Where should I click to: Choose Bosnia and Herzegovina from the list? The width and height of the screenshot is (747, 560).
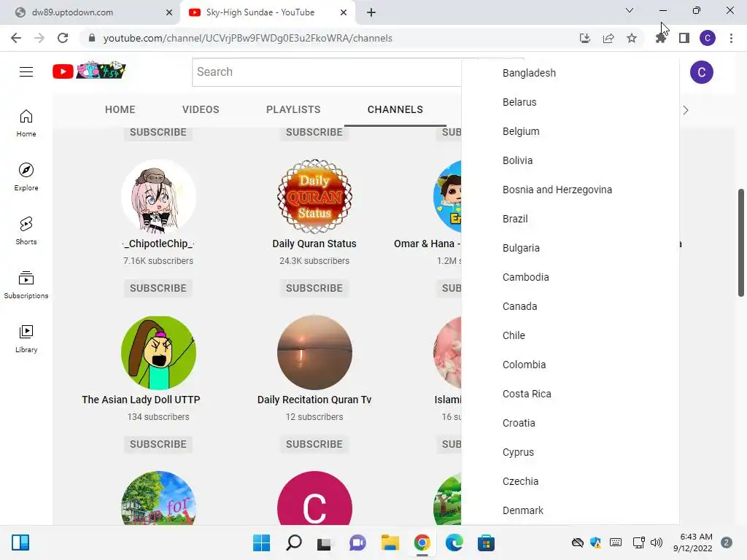[x=570, y=190]
